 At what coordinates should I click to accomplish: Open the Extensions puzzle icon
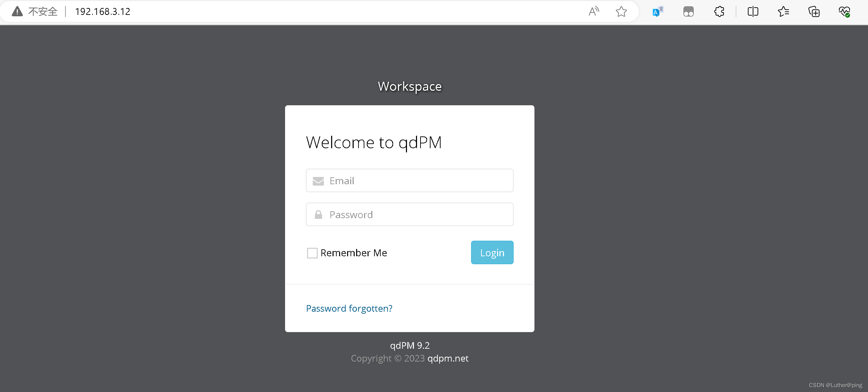719,11
